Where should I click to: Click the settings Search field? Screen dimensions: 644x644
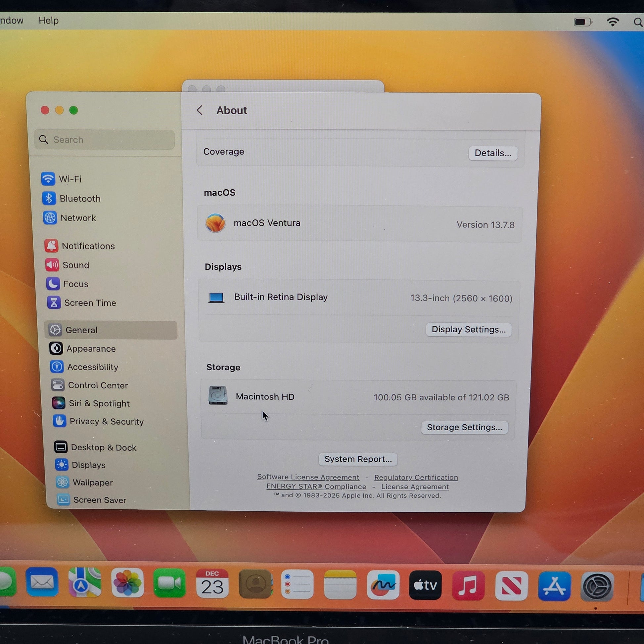[x=104, y=140]
